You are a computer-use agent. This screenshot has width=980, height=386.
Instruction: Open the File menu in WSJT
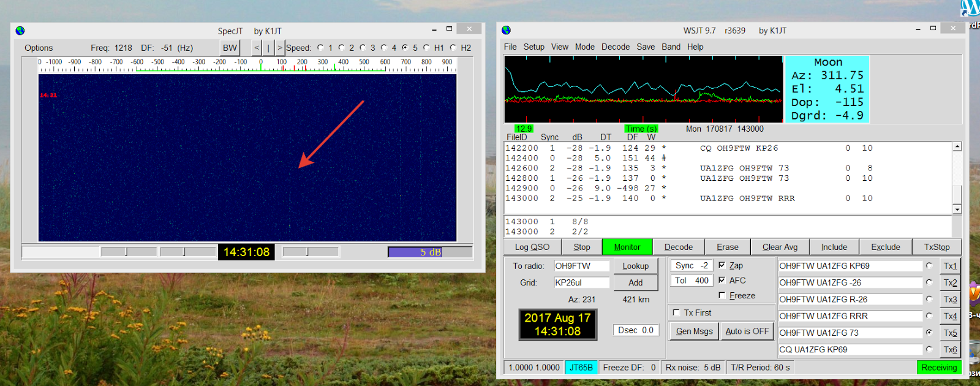[x=510, y=47]
